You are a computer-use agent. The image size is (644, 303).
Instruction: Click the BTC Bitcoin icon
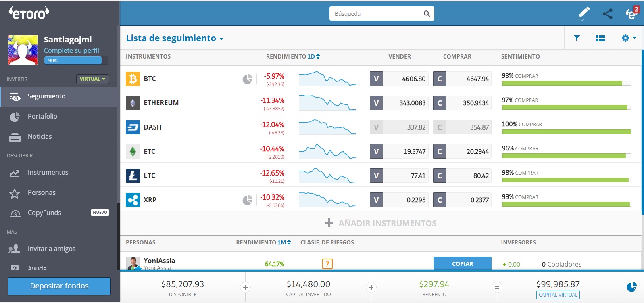pyautogui.click(x=133, y=79)
